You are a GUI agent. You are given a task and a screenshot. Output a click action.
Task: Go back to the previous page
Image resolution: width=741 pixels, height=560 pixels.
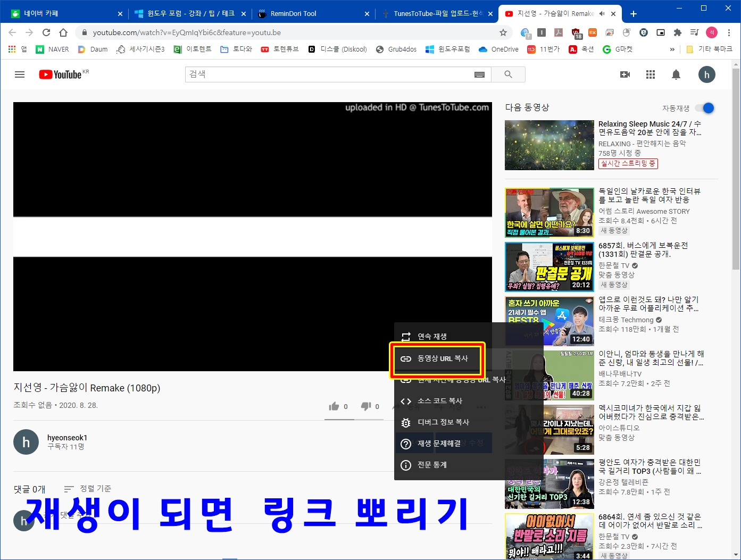tap(12, 32)
